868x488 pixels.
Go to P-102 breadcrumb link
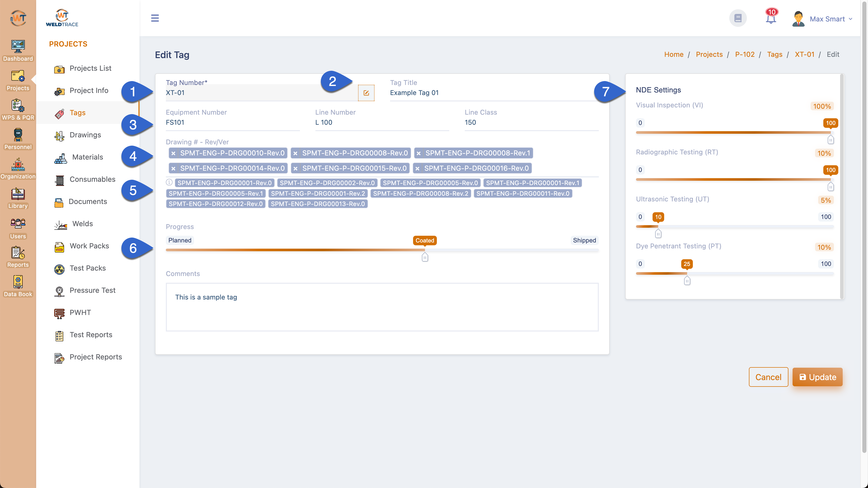[745, 54]
